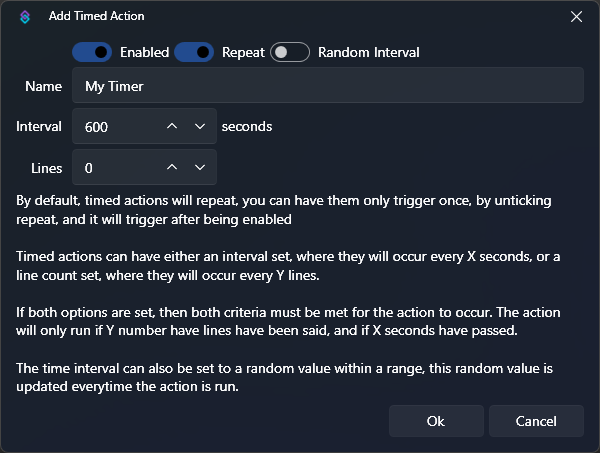Click the seconds unit label
The image size is (600, 453).
tap(246, 127)
